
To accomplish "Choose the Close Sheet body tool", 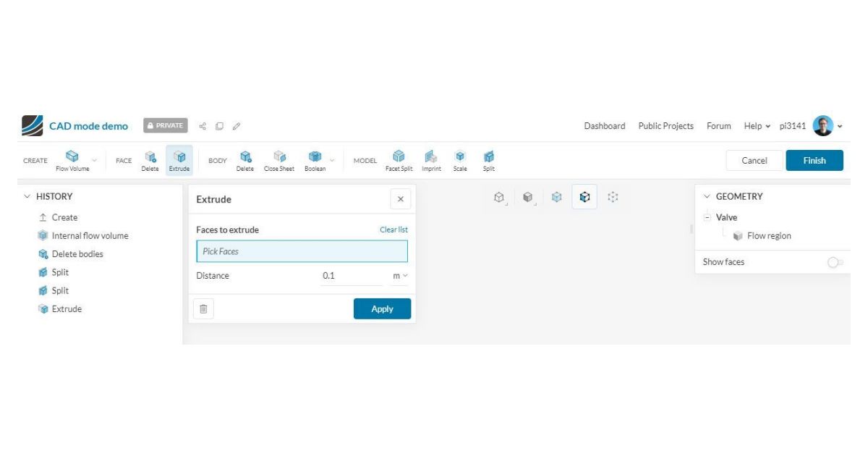I will pos(278,161).
